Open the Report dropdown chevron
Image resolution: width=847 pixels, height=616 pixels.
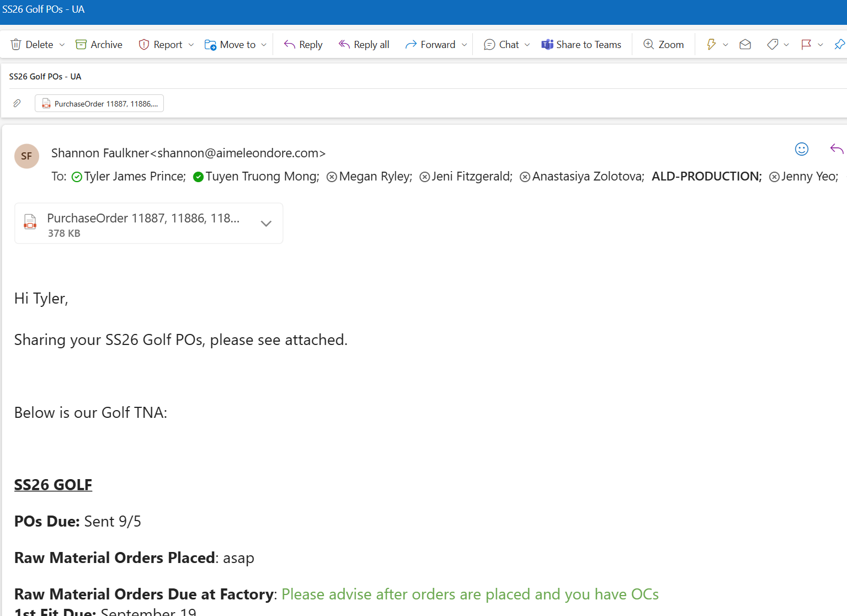[191, 45]
